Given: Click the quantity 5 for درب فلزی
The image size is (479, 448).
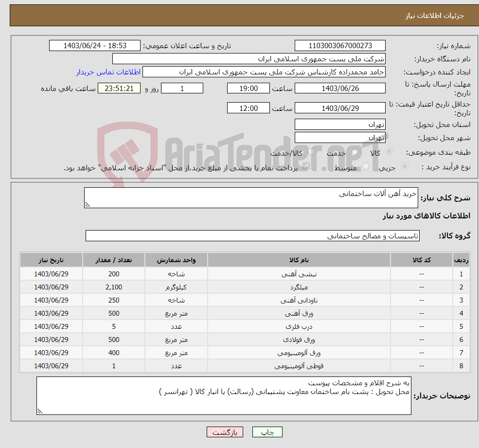Looking at the screenshot, I should pos(114,327).
